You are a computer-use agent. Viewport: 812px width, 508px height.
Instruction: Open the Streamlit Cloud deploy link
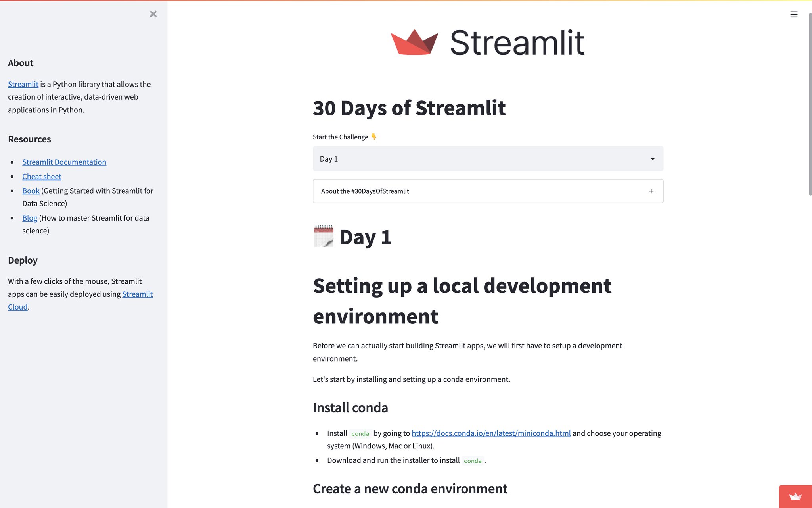coord(137,294)
